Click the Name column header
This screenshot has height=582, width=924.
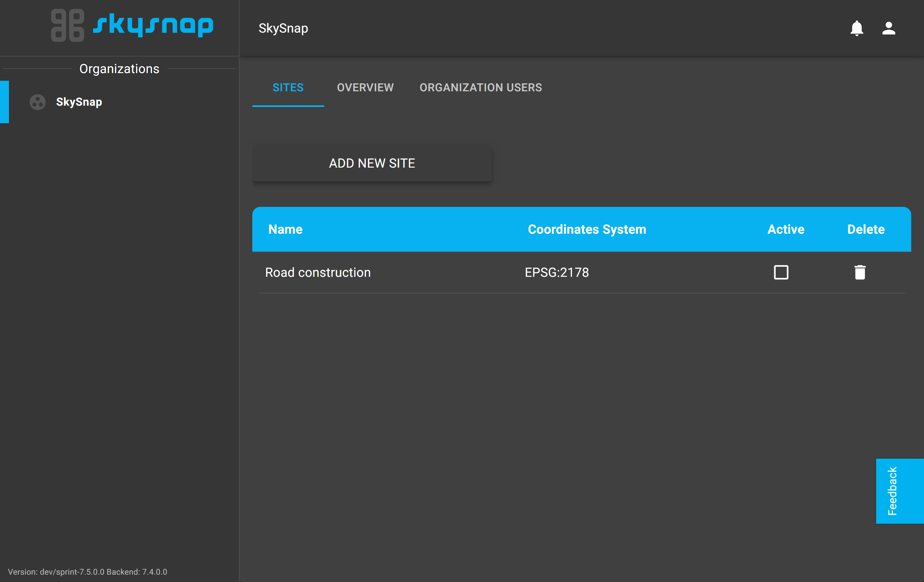tap(285, 230)
